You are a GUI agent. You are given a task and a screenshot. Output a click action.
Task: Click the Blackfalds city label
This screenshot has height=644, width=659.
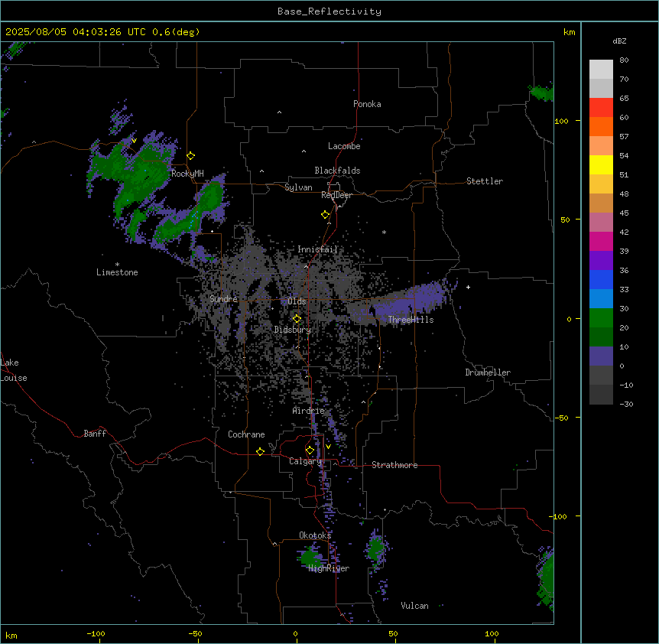[x=337, y=171]
